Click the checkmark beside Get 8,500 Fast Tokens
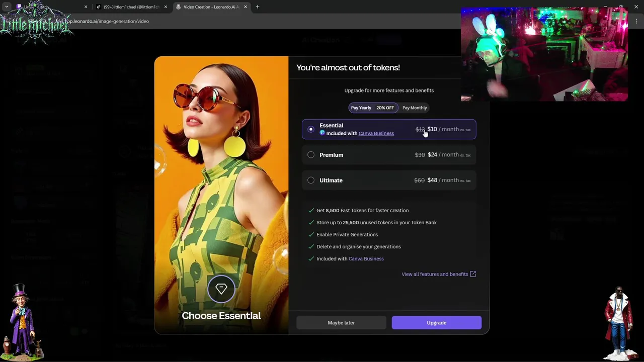644x362 pixels. [311, 211]
